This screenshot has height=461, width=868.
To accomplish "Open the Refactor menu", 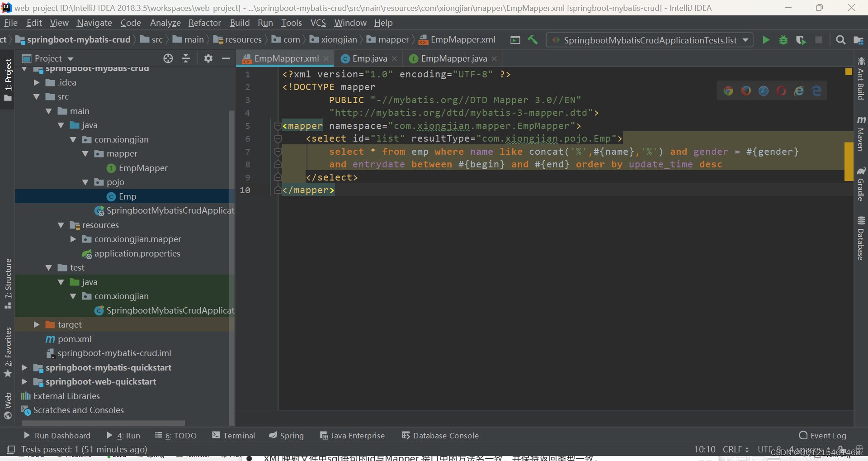I will [x=204, y=23].
